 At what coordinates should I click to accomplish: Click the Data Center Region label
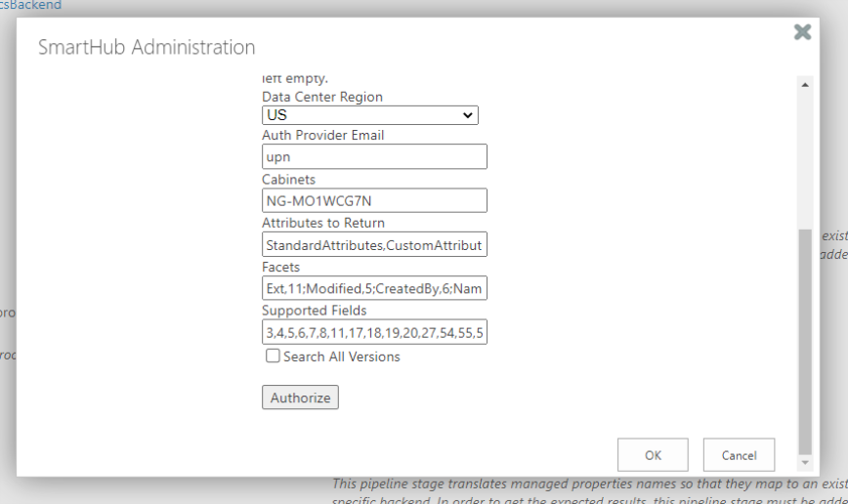[322, 97]
